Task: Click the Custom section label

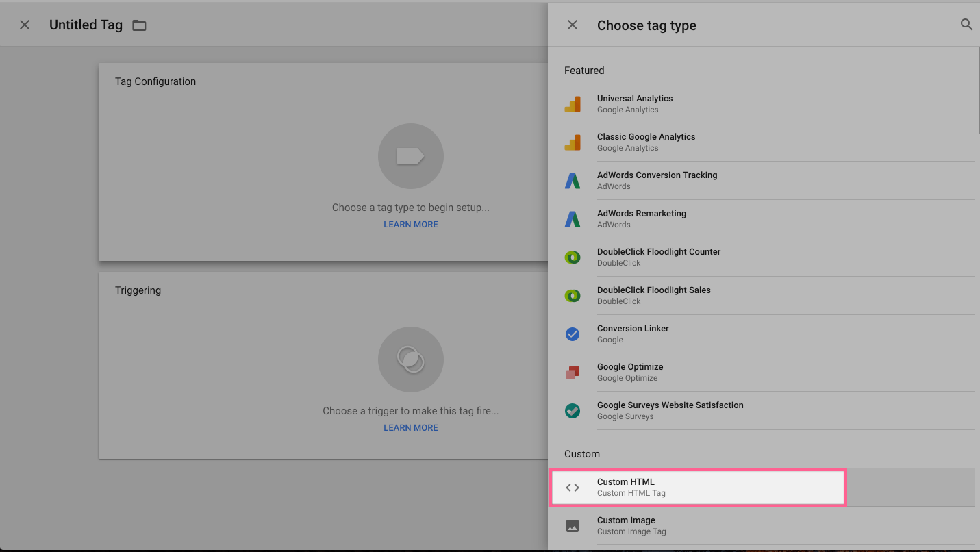Action: [x=582, y=454]
